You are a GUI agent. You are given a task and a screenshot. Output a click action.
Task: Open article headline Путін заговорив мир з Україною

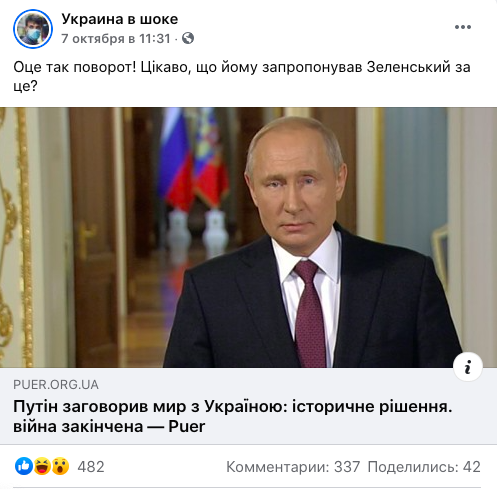(x=233, y=416)
